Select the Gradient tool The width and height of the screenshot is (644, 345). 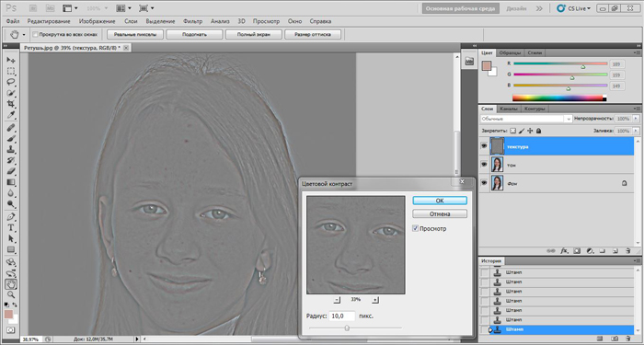tap(11, 182)
